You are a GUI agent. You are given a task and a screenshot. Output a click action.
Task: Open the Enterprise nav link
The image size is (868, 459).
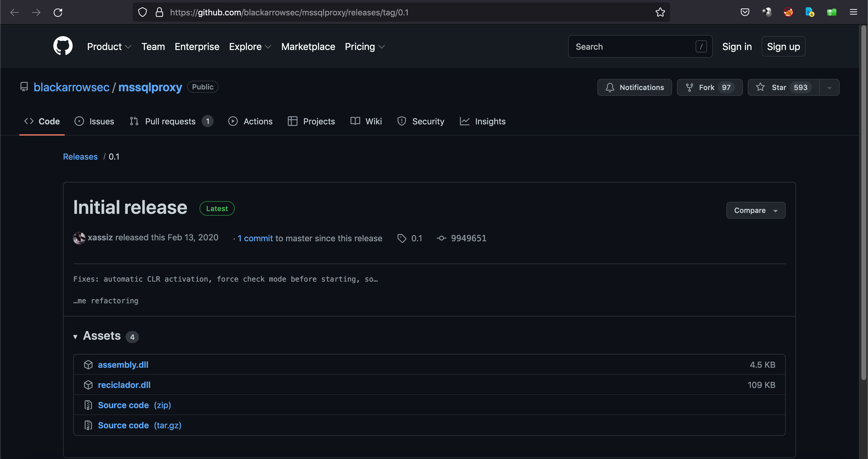[x=197, y=46]
